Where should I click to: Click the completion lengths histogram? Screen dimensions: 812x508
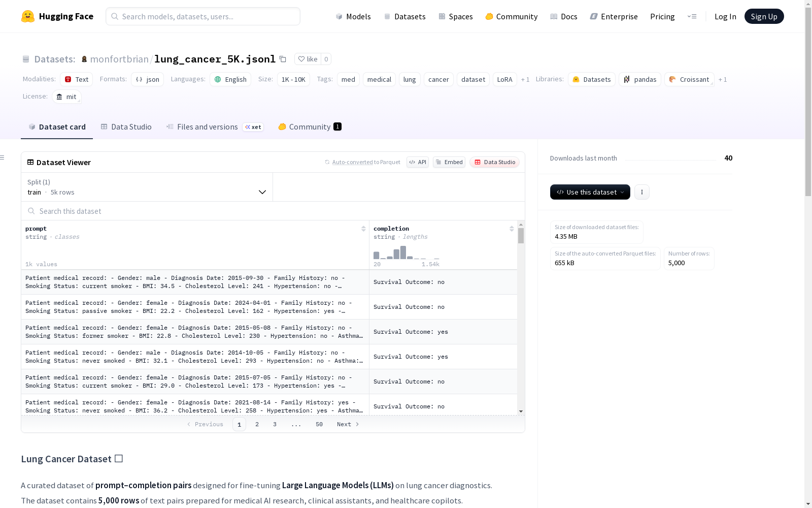tap(407, 252)
